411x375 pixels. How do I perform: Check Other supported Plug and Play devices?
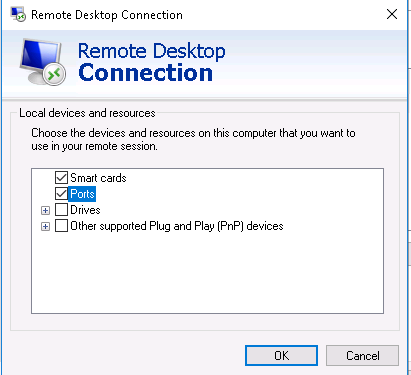coord(61,226)
